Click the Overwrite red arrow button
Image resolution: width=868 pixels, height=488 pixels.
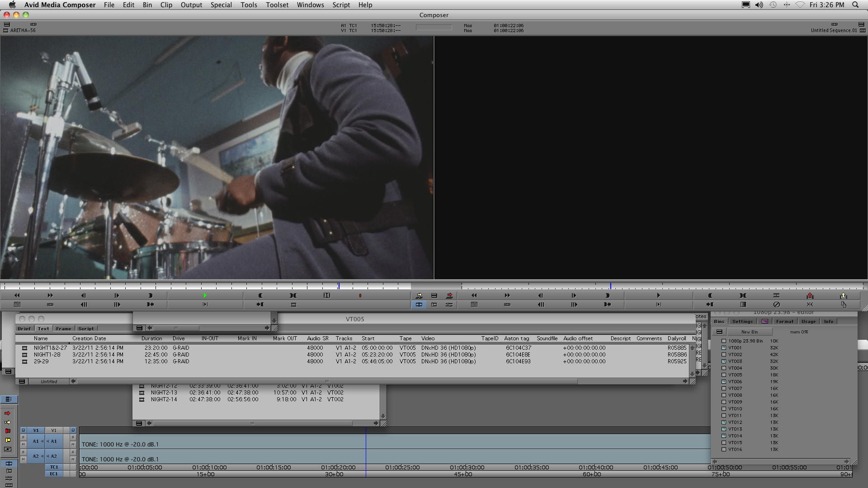[449, 296]
